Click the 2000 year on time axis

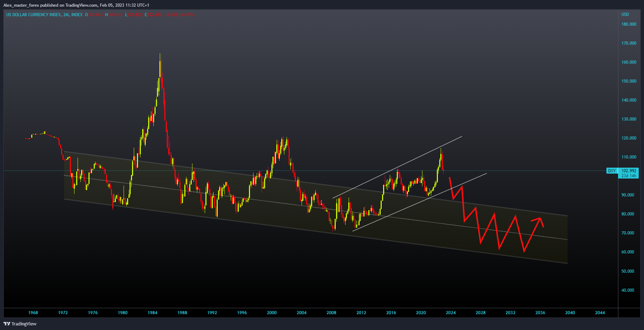tap(272, 313)
